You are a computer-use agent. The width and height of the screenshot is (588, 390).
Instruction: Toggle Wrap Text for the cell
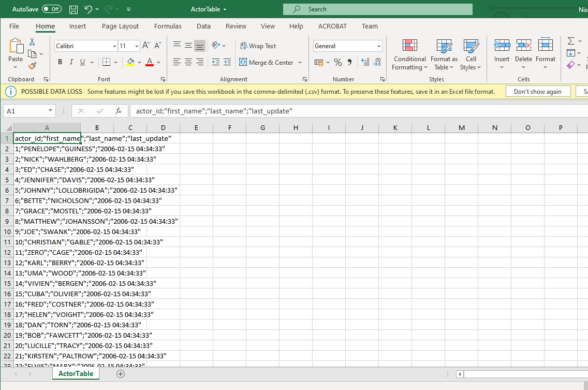(258, 46)
